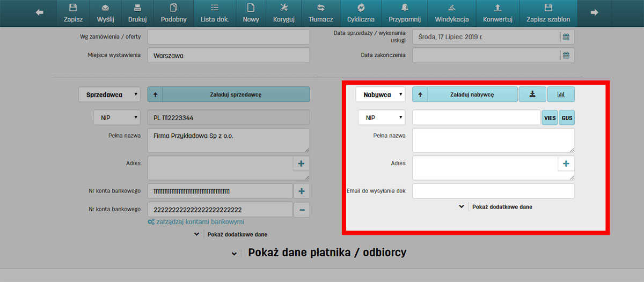Screen dimensions: 644x282
Task: Click the buyer Pełna nazwa text area
Action: [494, 140]
